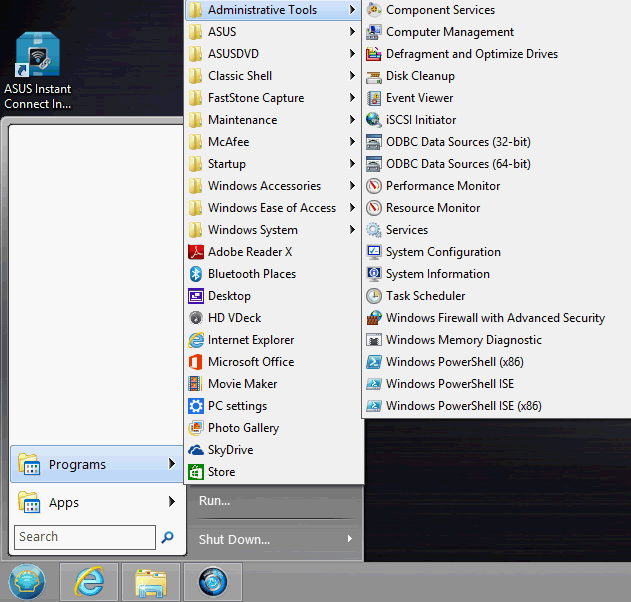Open System Information icon
The height and width of the screenshot is (602, 631).
tap(374, 274)
